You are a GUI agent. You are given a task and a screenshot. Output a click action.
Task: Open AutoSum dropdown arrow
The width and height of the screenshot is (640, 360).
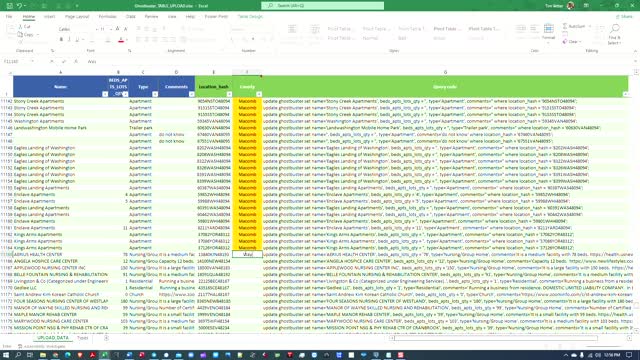pos(590,26)
